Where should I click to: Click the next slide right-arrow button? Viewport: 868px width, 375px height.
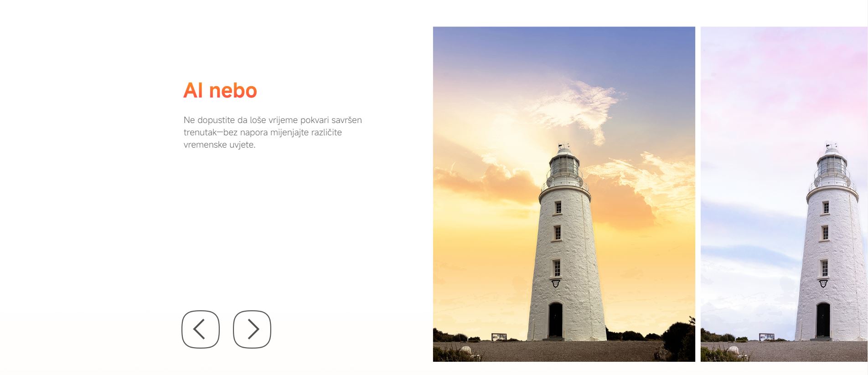pyautogui.click(x=252, y=329)
